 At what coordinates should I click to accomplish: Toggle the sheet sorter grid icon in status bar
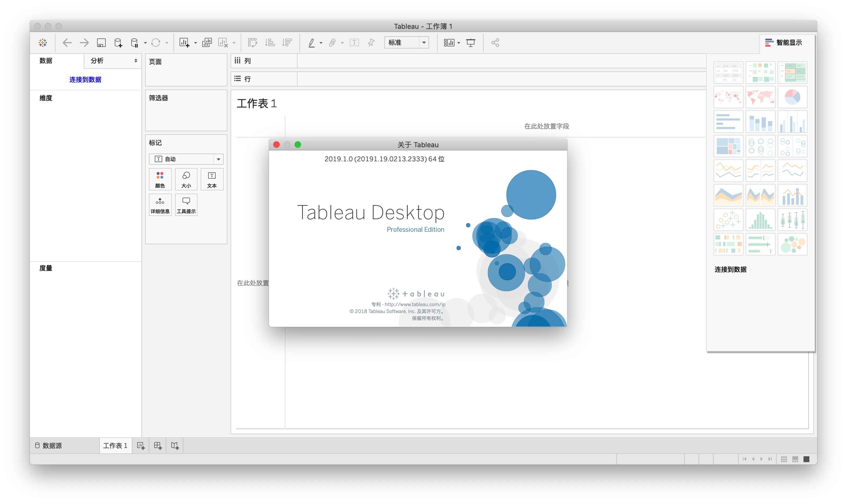click(x=784, y=459)
